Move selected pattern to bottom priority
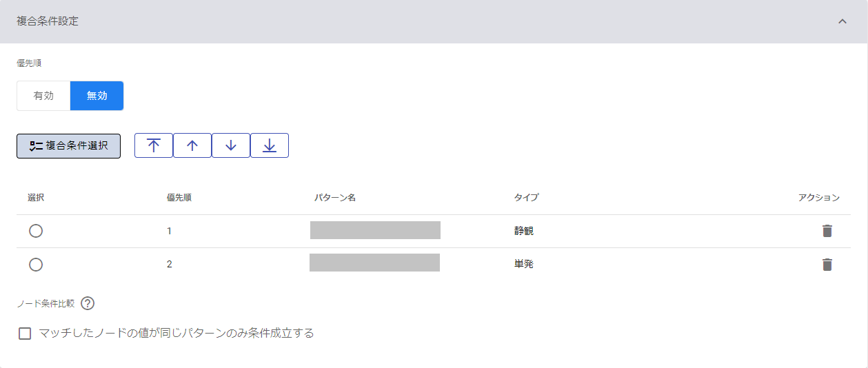The width and height of the screenshot is (868, 368). (270, 145)
